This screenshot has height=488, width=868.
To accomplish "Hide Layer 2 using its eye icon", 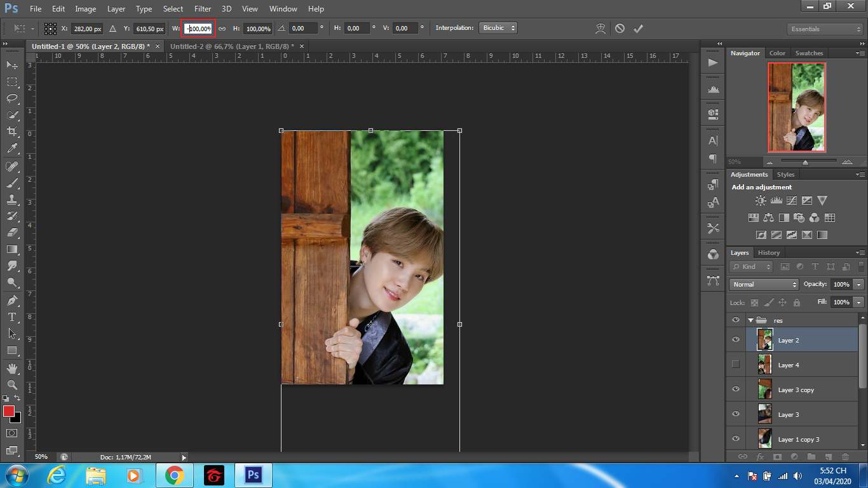I will coord(736,340).
